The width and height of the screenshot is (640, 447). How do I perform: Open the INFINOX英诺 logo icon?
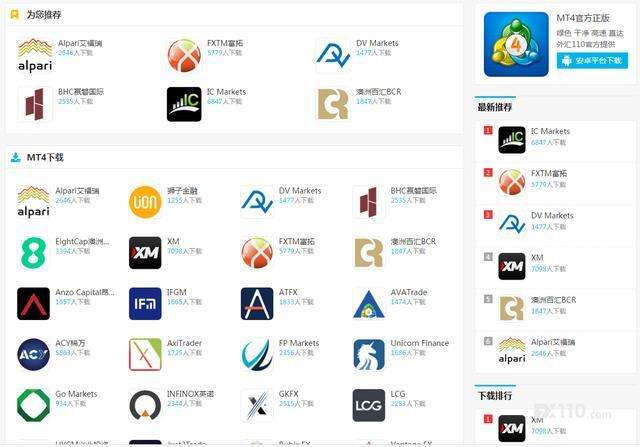(x=145, y=405)
